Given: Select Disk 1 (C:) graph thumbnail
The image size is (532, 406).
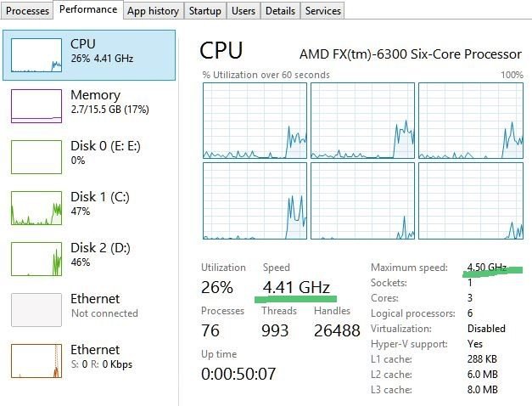Looking at the screenshot, I should click(x=36, y=207).
